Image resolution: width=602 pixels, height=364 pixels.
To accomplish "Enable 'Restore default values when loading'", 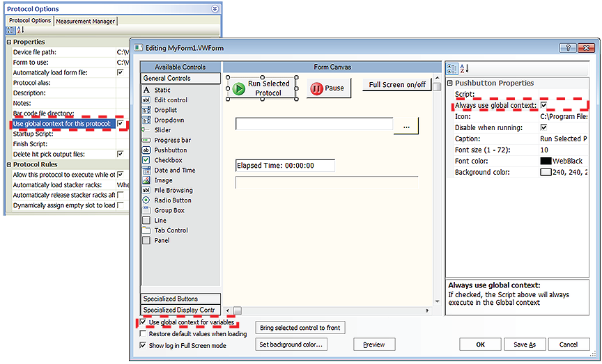I will [144, 334].
